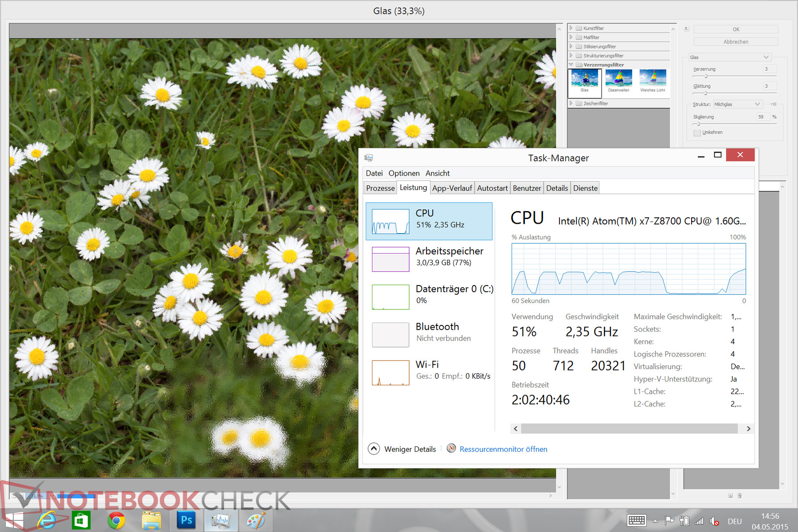
Task: Click Task-Manager horizontal scrollbar left arrow
Action: (x=516, y=429)
